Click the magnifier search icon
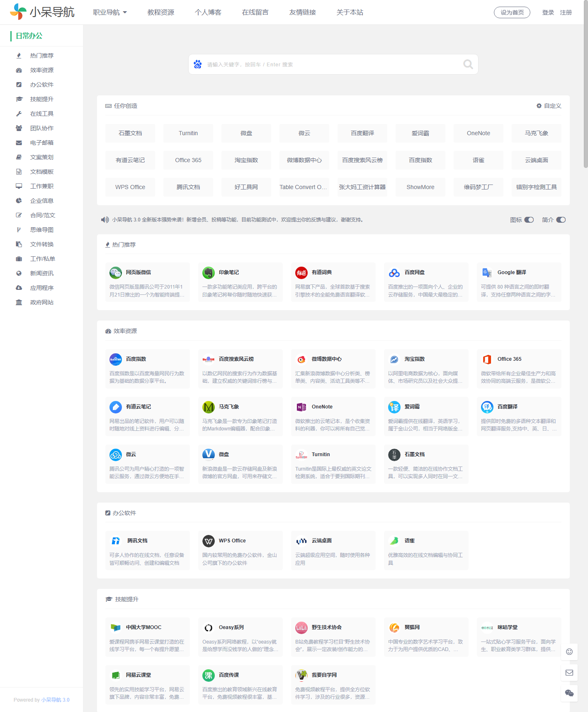 pyautogui.click(x=468, y=64)
